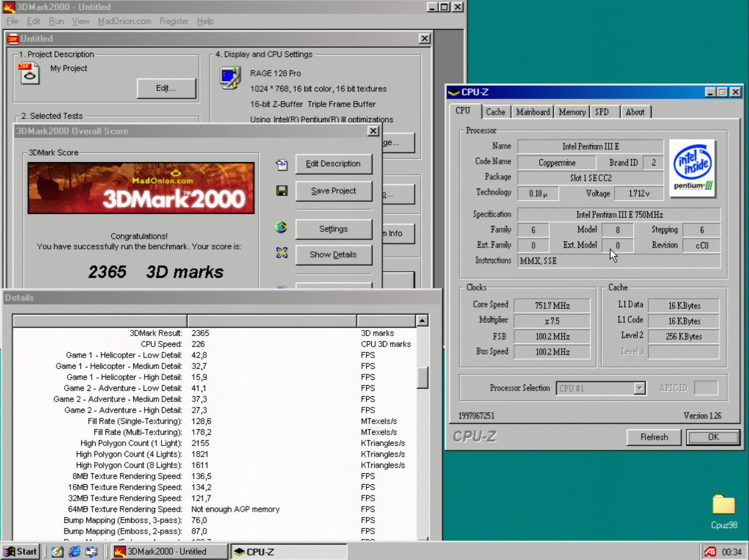This screenshot has width=749, height=560.
Task: Select the CPU tab
Action: (465, 111)
